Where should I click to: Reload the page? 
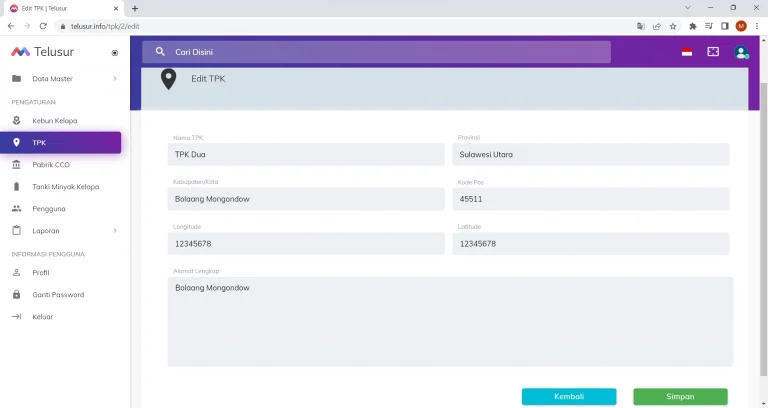point(43,26)
